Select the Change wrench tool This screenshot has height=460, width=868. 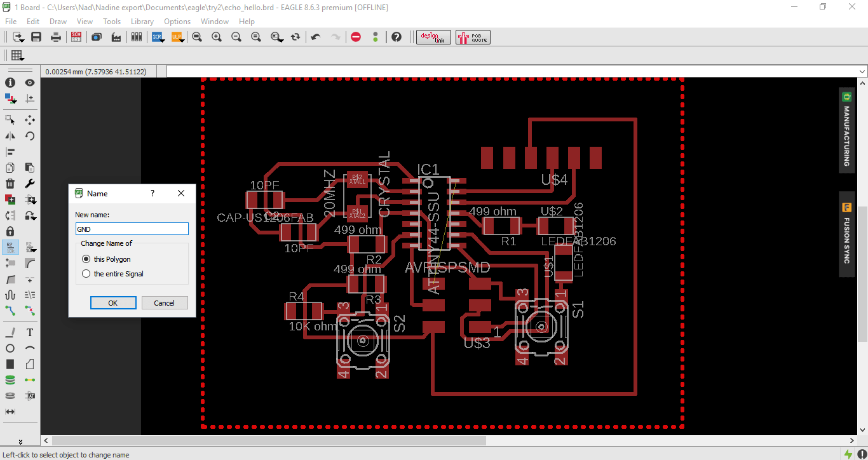click(x=30, y=184)
